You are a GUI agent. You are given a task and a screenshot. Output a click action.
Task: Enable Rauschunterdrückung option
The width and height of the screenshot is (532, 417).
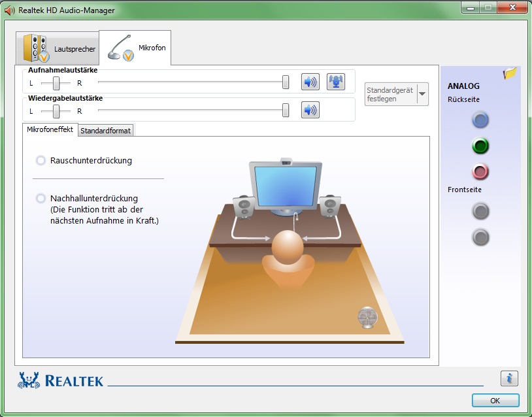click(x=41, y=161)
